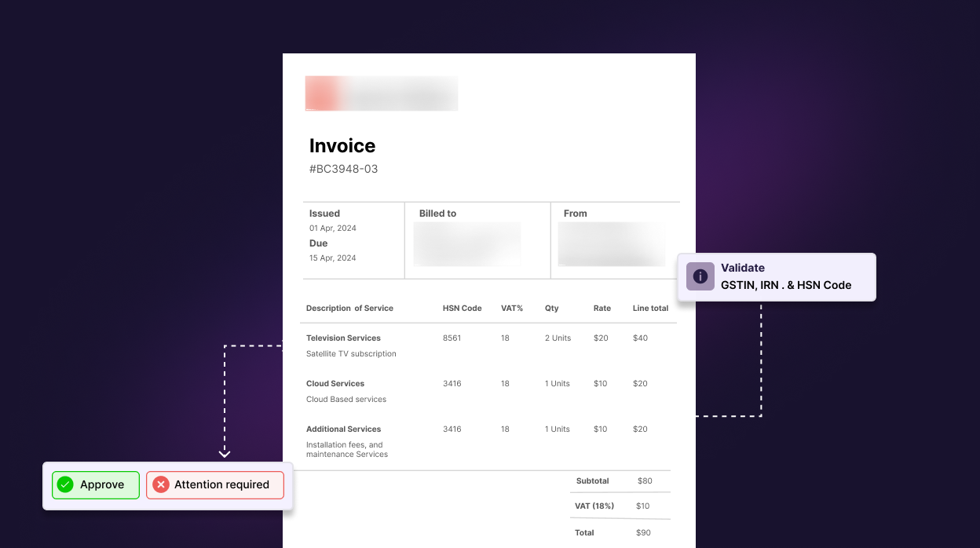Select the info icon in the Validate callout
Viewport: 980px width, 548px height.
(700, 276)
